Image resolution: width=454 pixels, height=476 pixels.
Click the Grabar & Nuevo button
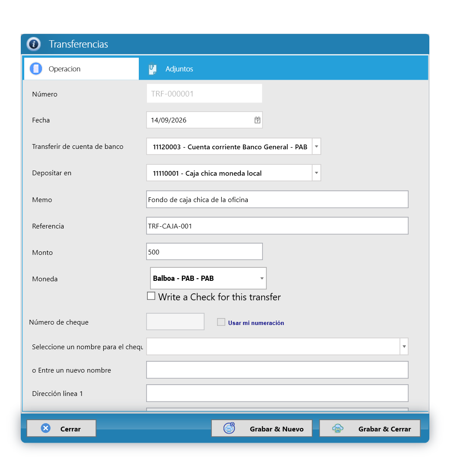coord(262,428)
